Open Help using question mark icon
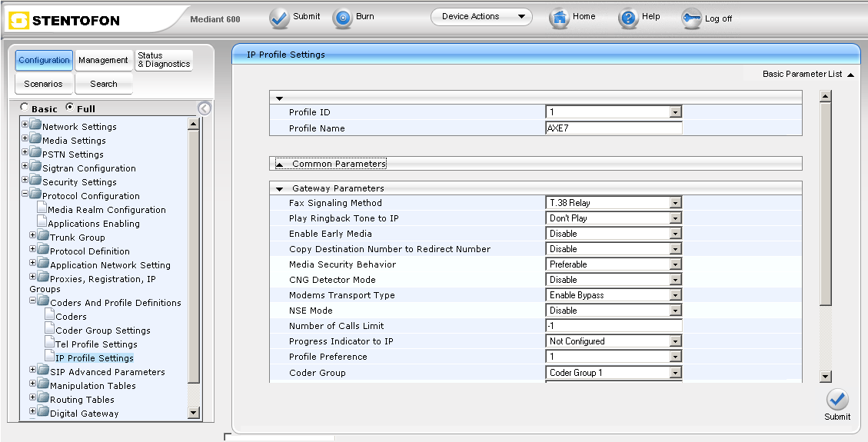Viewport: 868px width, 442px height. tap(628, 18)
